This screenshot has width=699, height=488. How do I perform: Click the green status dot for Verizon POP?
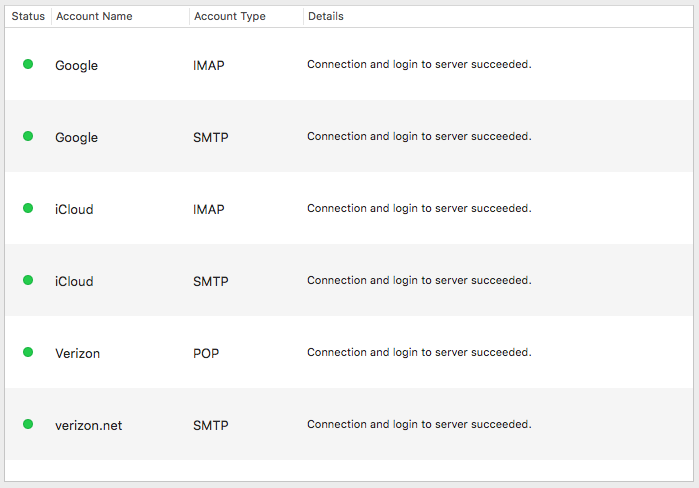click(28, 353)
